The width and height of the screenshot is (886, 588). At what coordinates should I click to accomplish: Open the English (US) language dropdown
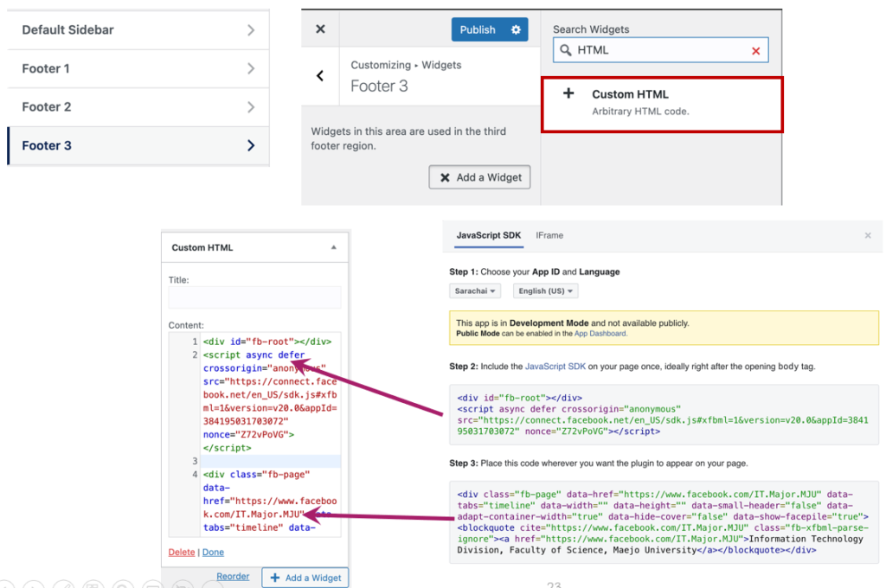[x=546, y=291]
